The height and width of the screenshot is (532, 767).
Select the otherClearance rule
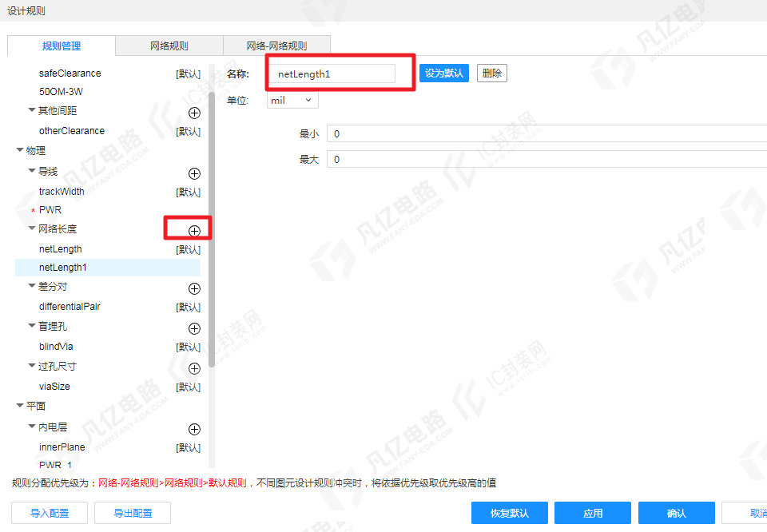72,130
